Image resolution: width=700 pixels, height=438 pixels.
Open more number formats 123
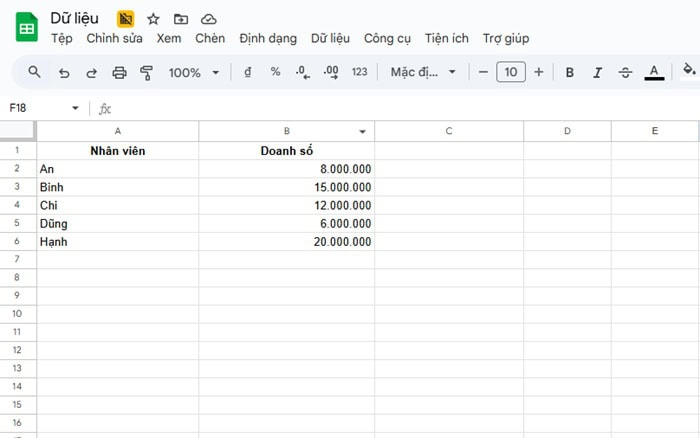click(359, 72)
